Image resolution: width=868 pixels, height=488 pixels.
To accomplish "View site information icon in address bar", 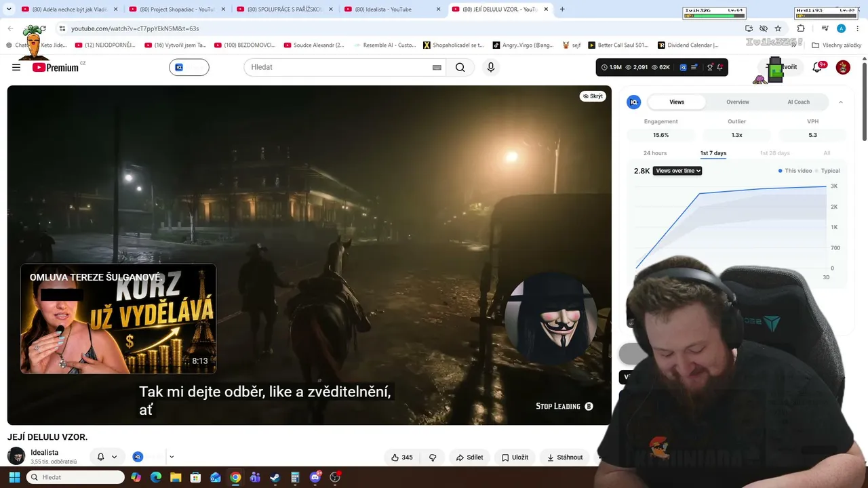I will [x=62, y=28].
